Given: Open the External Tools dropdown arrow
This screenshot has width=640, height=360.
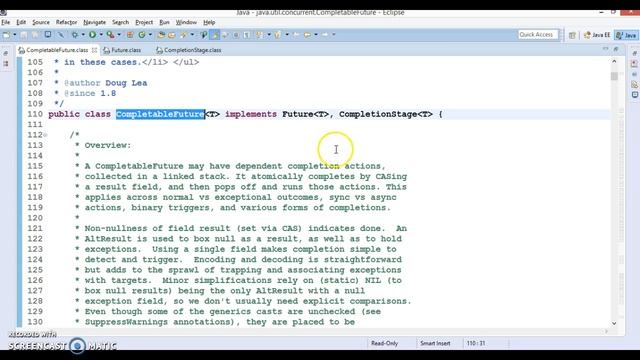Looking at the screenshot, I should pos(119,35).
